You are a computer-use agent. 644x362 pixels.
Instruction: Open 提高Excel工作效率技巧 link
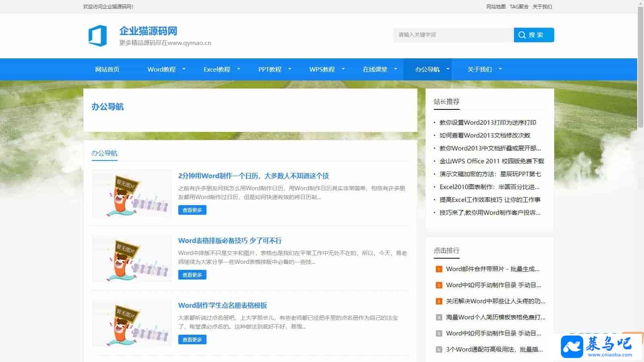pos(490,200)
